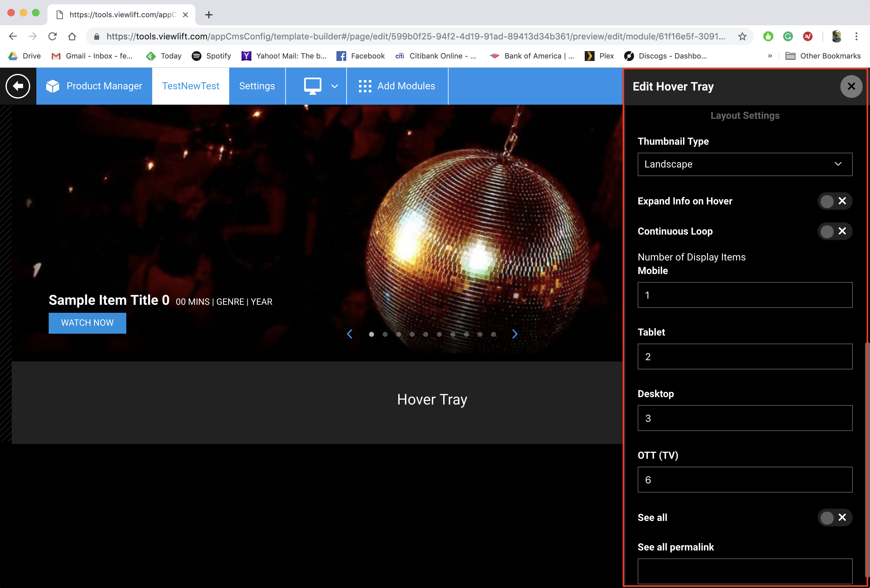Expand the monitor device type dropdown

pyautogui.click(x=335, y=86)
